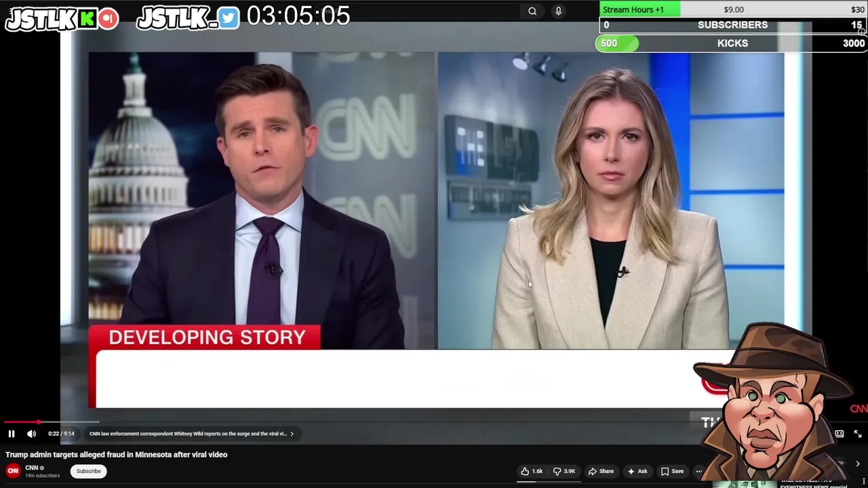This screenshot has width=868, height=488.
Task: Click the Stream Hours +1 goal bar
Action: coord(732,9)
